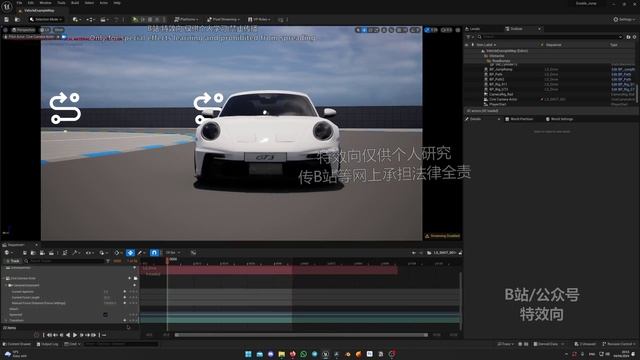Image resolution: width=640 pixels, height=360 pixels.
Task: Open the Build menu
Action: pyautogui.click(x=75, y=3)
